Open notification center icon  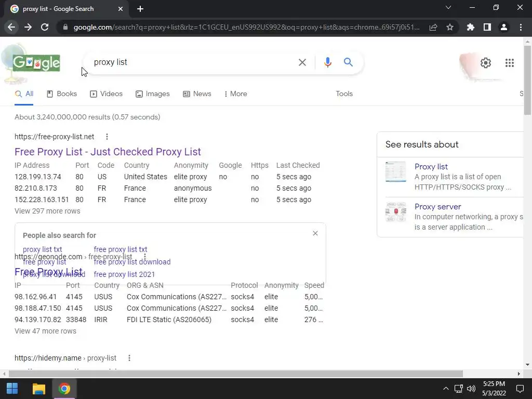click(520, 389)
